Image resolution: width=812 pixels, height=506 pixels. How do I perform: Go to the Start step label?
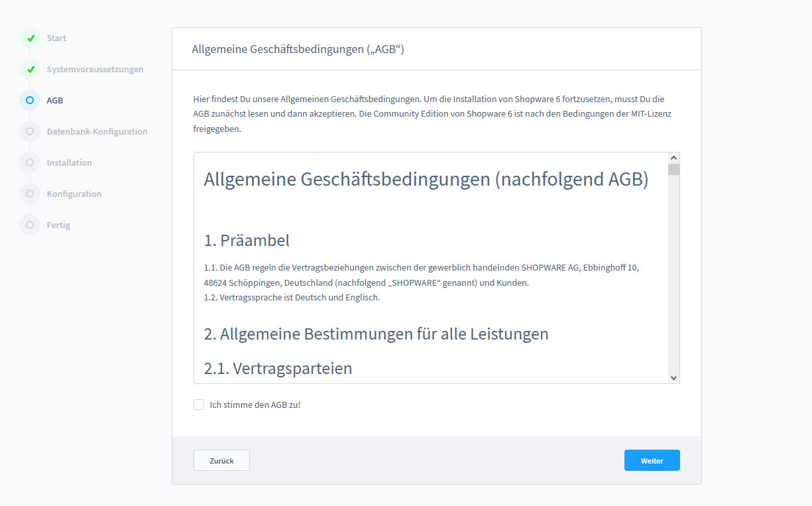click(x=56, y=38)
